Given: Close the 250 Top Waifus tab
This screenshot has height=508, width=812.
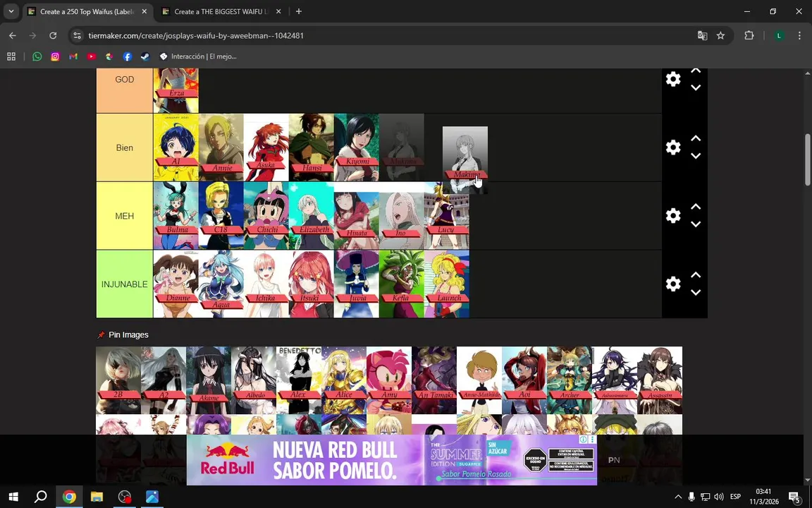Looking at the screenshot, I should (144, 11).
